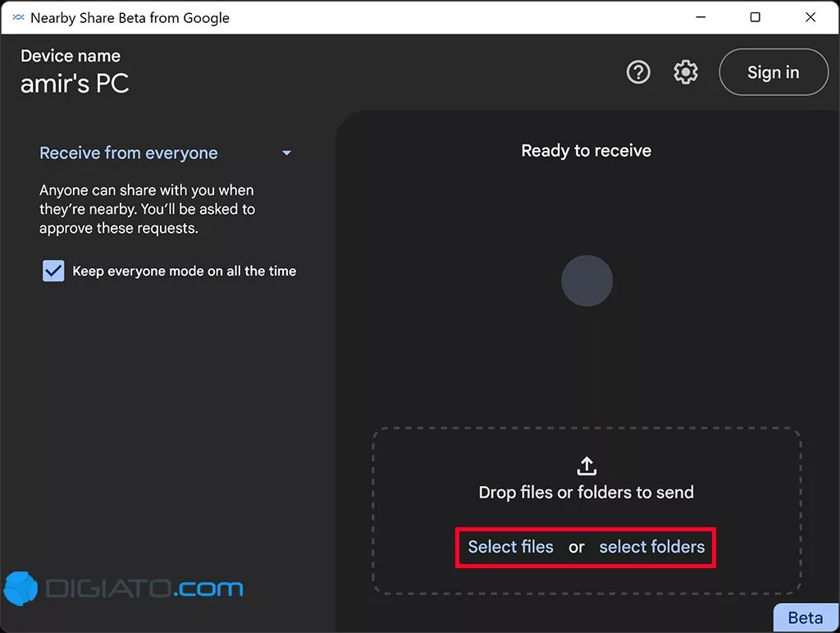Click the Select files link

(510, 547)
